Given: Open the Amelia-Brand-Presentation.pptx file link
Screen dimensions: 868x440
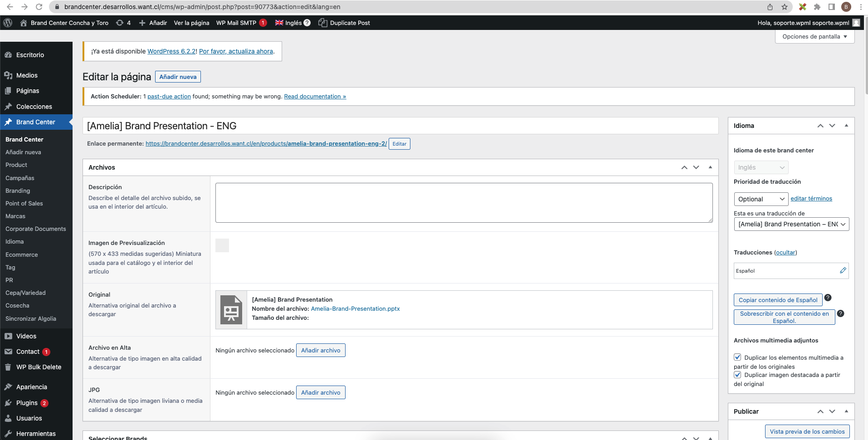Looking at the screenshot, I should pos(356,308).
